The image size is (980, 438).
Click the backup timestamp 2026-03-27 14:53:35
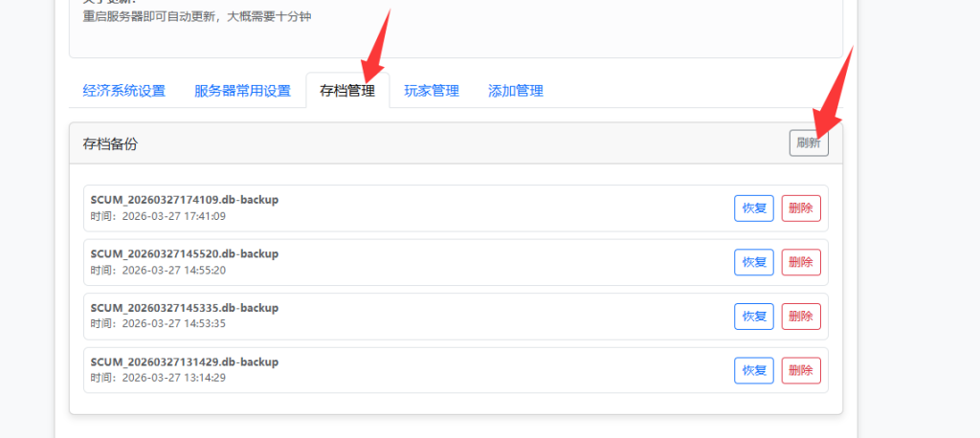click(x=173, y=324)
